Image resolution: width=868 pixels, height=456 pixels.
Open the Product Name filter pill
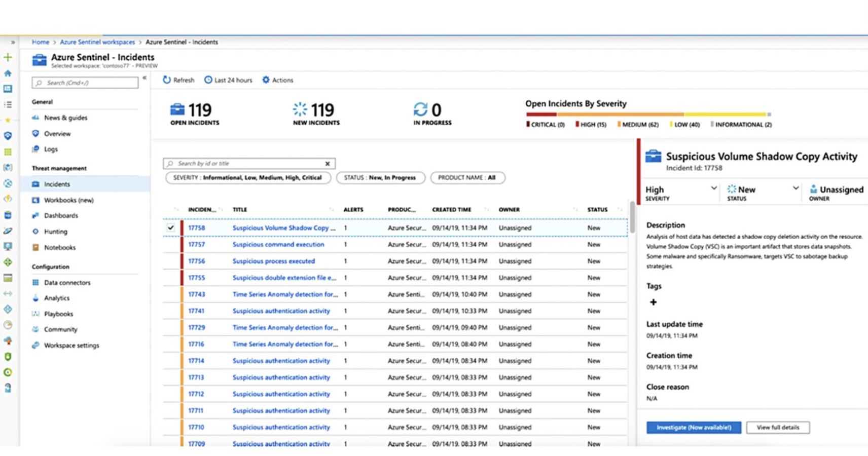[467, 178]
